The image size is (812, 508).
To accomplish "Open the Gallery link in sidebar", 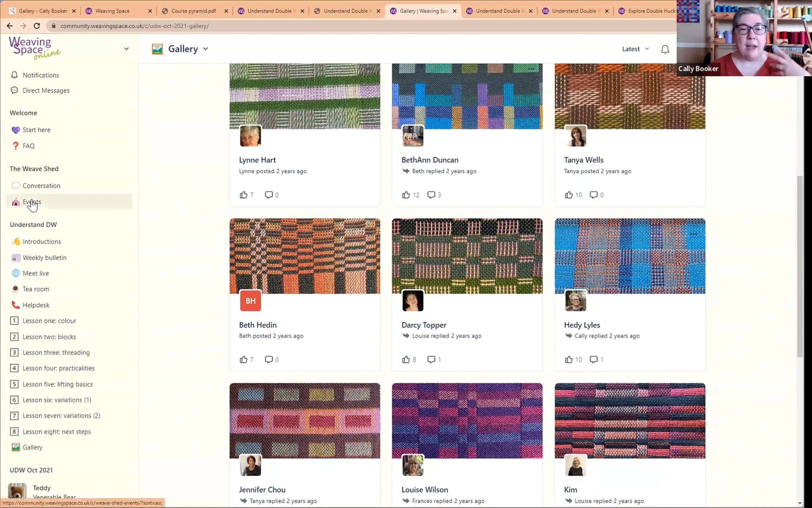I will [69, 447].
